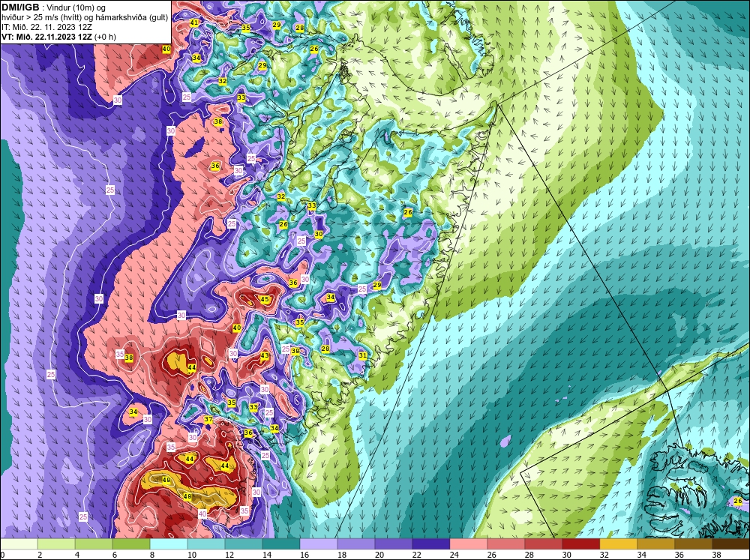
Task: Click the 'VT: Mið. 22.11.2023 12Z (+0 h)' line
Action: (58, 36)
